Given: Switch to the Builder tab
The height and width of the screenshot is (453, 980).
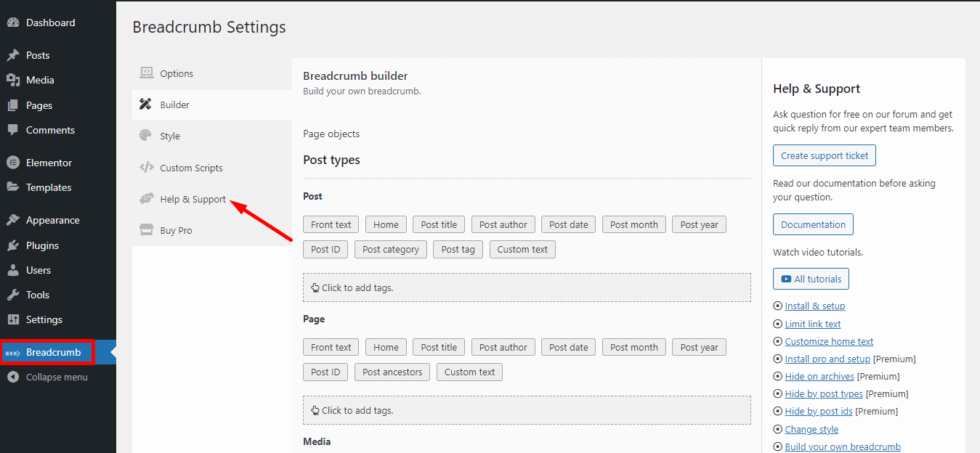Looking at the screenshot, I should pos(212,105).
